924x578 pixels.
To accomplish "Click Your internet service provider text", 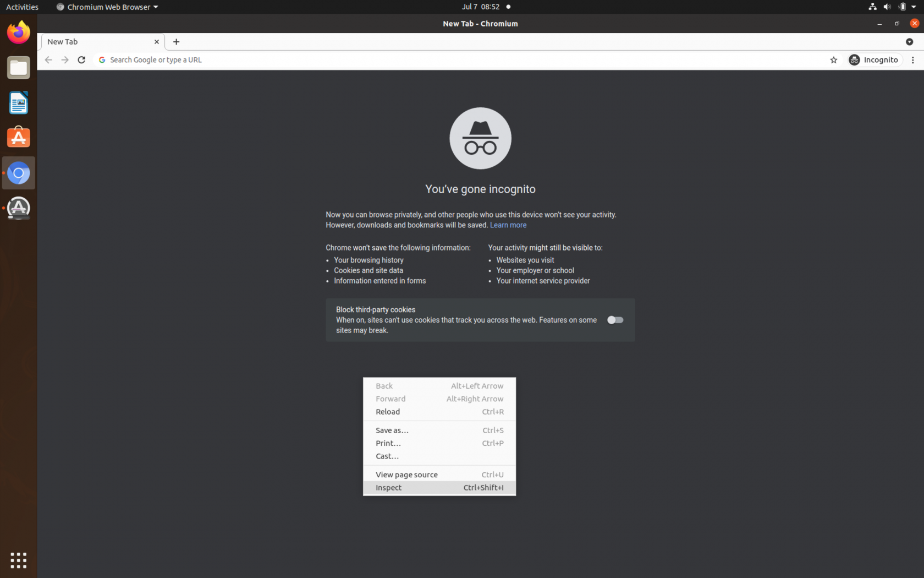I will 543,281.
